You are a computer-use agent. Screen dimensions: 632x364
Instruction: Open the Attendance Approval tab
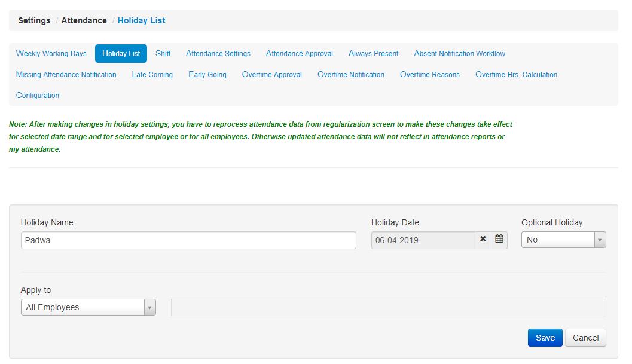[x=299, y=54]
